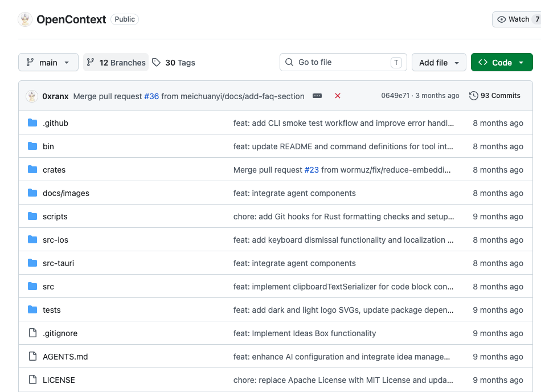Screen dimensions: 541x392
Task: Click the bin folder icon
Action: 32,146
